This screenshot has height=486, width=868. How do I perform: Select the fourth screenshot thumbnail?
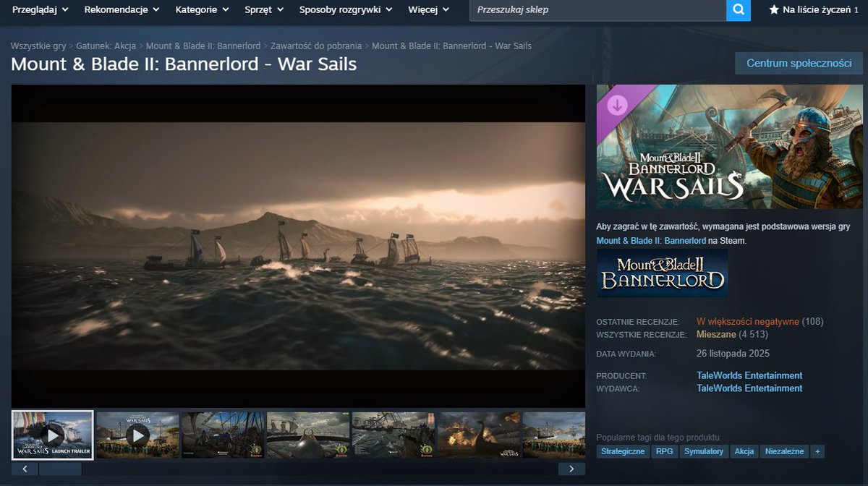pyautogui.click(x=308, y=435)
